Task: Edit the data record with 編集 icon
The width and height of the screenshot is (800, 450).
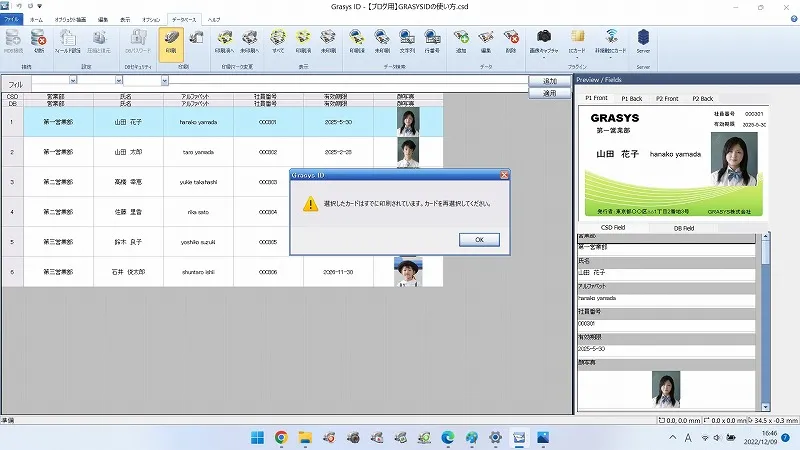Action: [x=486, y=41]
